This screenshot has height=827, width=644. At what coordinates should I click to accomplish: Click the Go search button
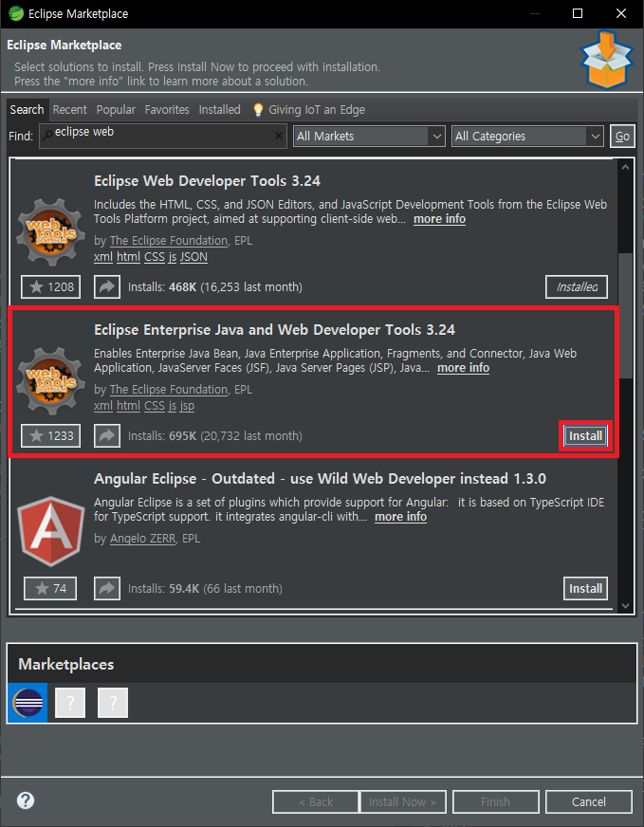[622, 136]
